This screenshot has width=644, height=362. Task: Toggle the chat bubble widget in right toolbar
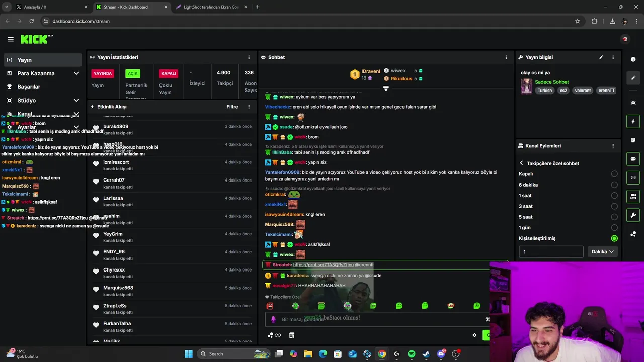[633, 159]
